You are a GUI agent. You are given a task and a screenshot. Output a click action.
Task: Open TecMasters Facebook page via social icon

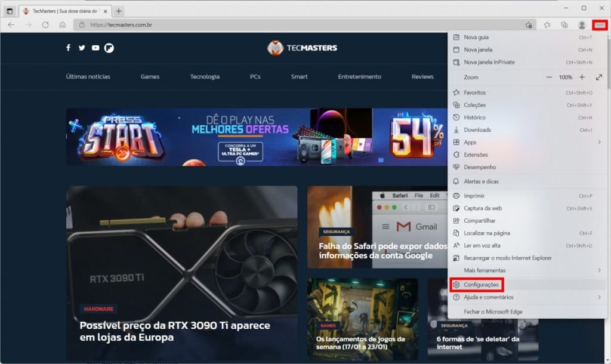[x=69, y=48]
